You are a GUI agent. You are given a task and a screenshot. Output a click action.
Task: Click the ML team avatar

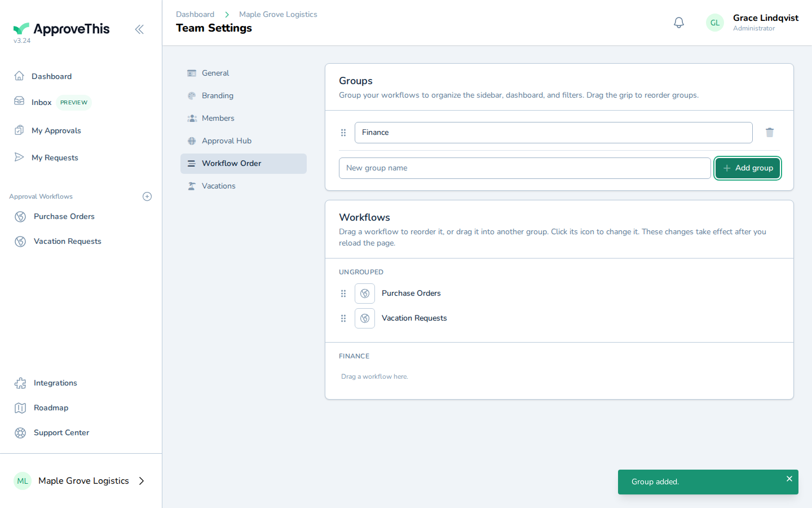click(x=23, y=481)
